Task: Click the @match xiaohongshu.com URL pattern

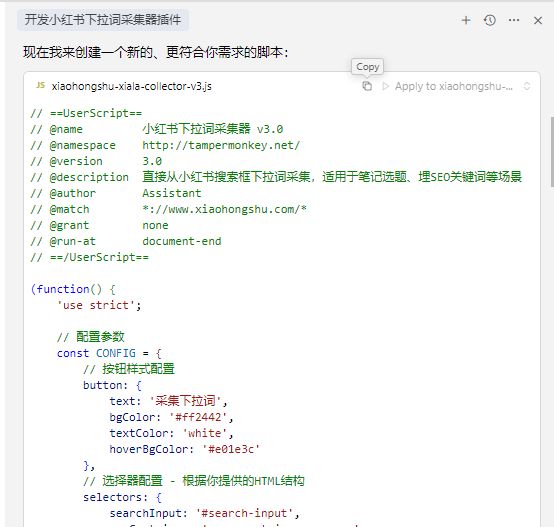Action: [x=224, y=209]
